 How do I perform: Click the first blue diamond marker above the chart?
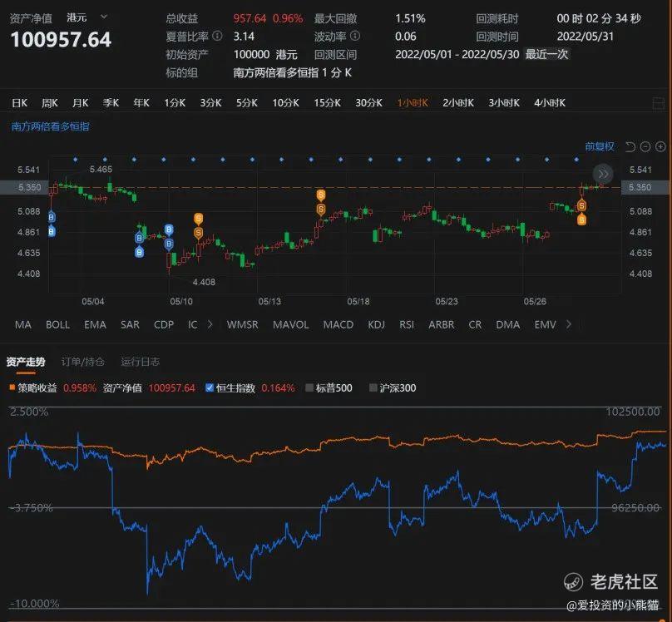click(76, 160)
